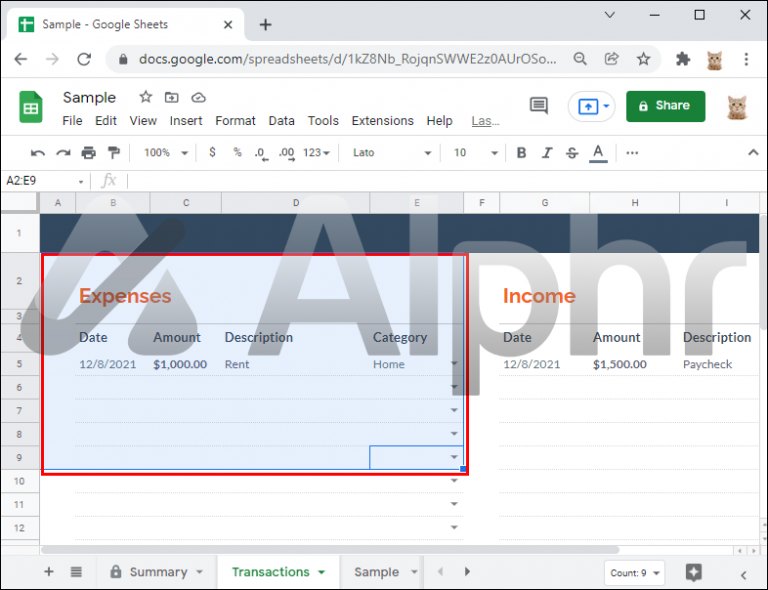This screenshot has width=768, height=590.
Task: Click the Last edit link
Action: [485, 121]
